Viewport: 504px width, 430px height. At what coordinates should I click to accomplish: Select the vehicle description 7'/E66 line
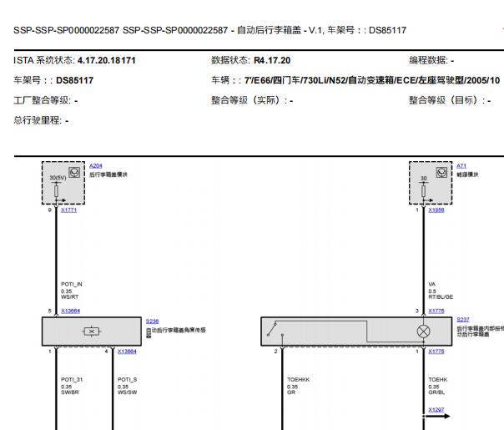point(372,80)
